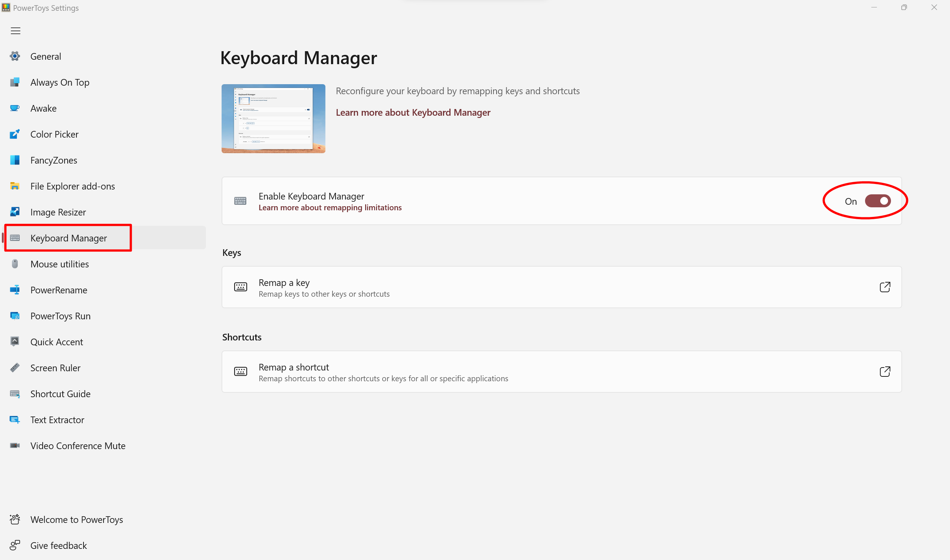Open PowerToys Run settings icon

[15, 316]
